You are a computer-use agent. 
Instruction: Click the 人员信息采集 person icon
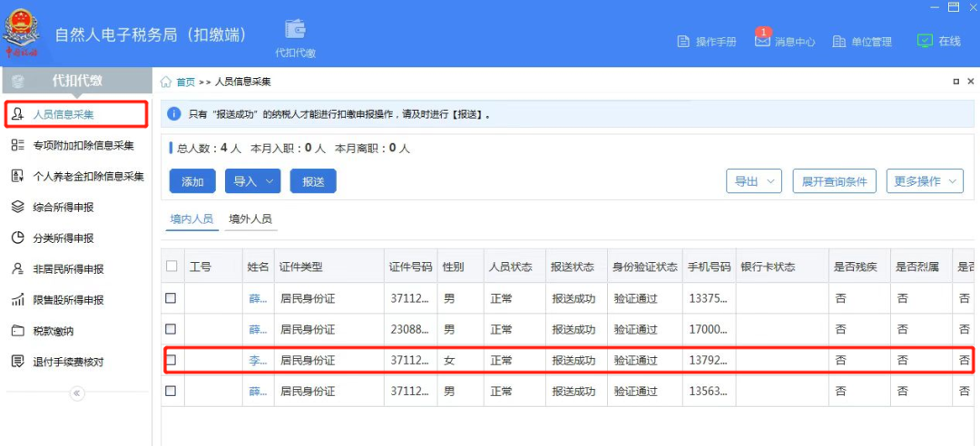(x=18, y=114)
